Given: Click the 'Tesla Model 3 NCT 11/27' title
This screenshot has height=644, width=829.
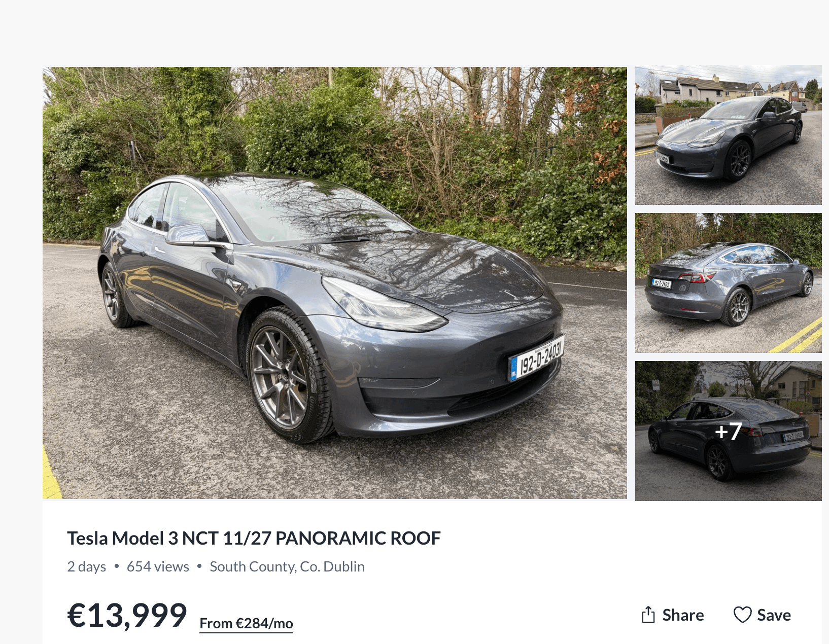Looking at the screenshot, I should coord(254,538).
